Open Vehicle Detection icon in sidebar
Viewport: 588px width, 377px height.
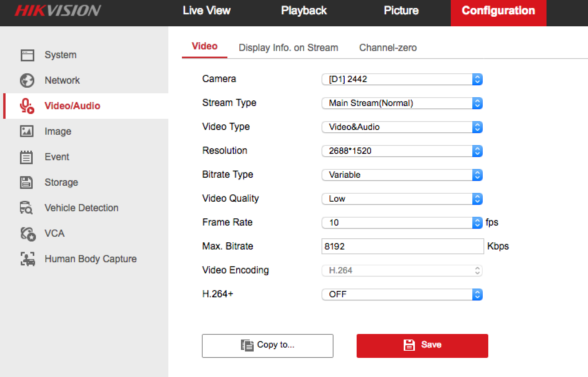pyautogui.click(x=26, y=208)
